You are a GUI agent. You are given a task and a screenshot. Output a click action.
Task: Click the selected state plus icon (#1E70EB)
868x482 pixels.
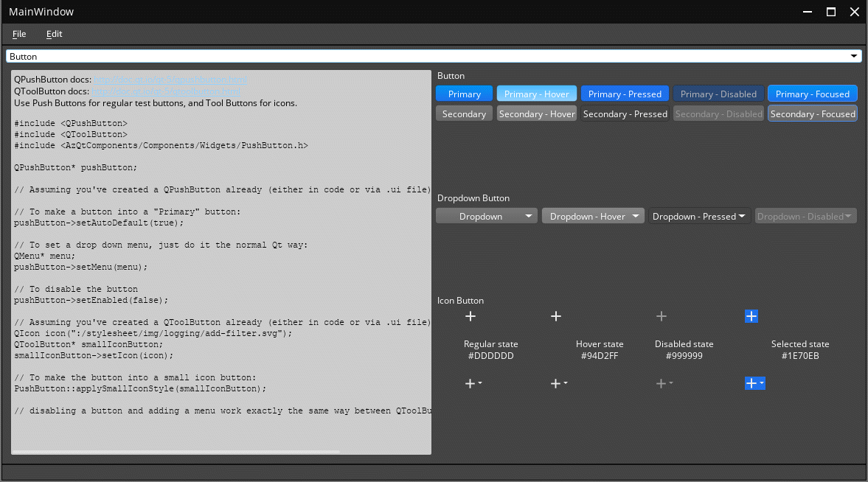click(x=751, y=316)
